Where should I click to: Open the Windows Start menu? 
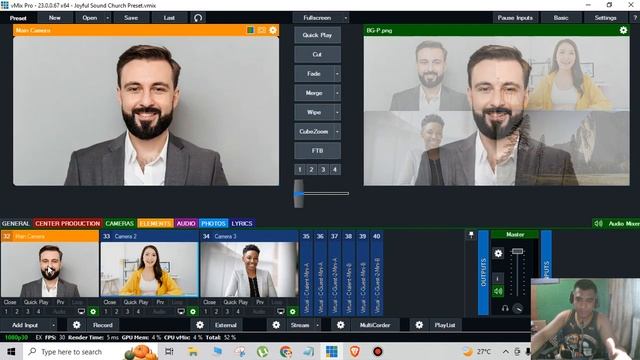tap(11, 351)
